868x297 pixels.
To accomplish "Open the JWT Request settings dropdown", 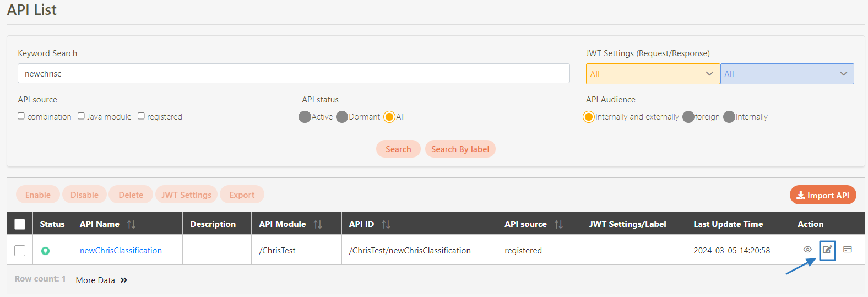I will (652, 74).
